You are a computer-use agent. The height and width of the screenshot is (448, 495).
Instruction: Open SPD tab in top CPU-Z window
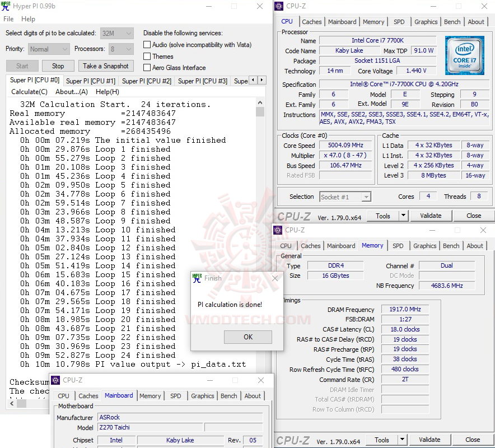click(x=399, y=22)
